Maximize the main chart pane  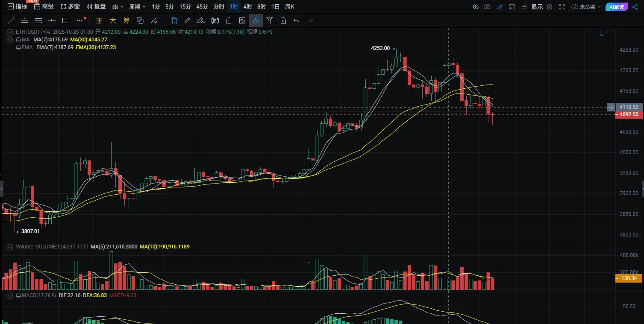(604, 33)
